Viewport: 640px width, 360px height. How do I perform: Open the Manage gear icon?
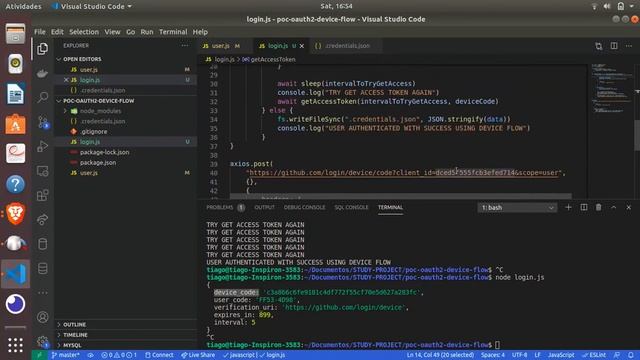click(42, 341)
